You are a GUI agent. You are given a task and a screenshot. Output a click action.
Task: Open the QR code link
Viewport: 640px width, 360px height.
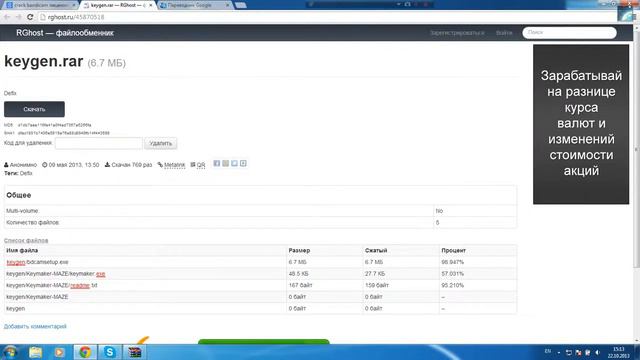click(201, 165)
